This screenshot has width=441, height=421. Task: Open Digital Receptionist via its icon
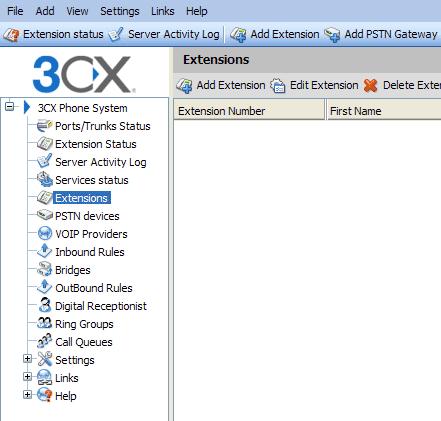[44, 305]
